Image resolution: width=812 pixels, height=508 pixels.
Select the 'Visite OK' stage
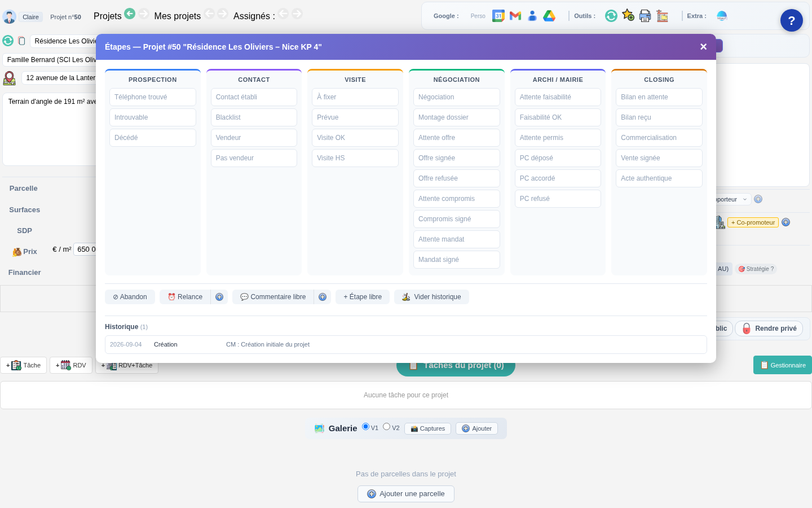tap(355, 138)
